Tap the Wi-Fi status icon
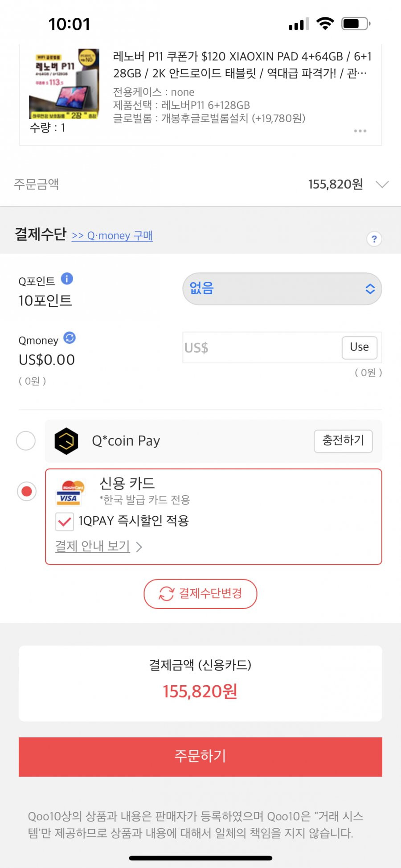The image size is (401, 868). click(325, 24)
